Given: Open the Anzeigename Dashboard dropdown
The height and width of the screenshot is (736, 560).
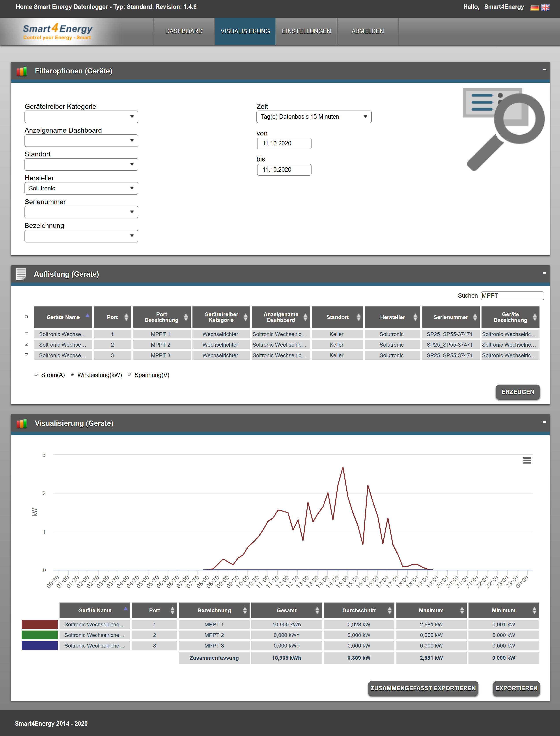Looking at the screenshot, I should 81,140.
